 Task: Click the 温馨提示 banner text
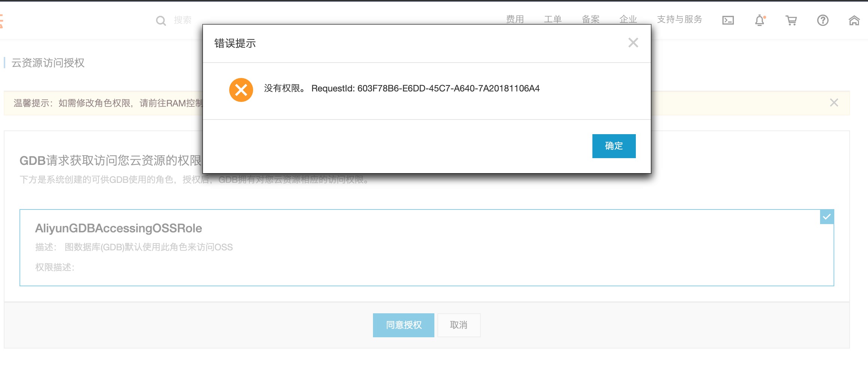click(108, 103)
